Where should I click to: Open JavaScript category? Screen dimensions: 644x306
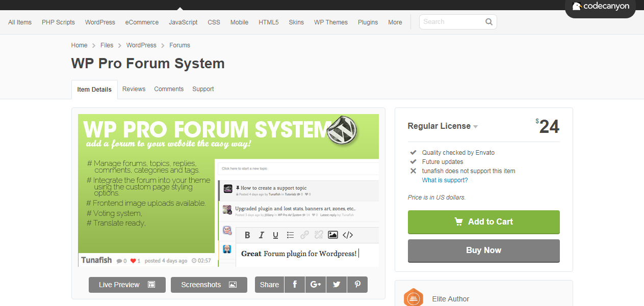click(183, 22)
